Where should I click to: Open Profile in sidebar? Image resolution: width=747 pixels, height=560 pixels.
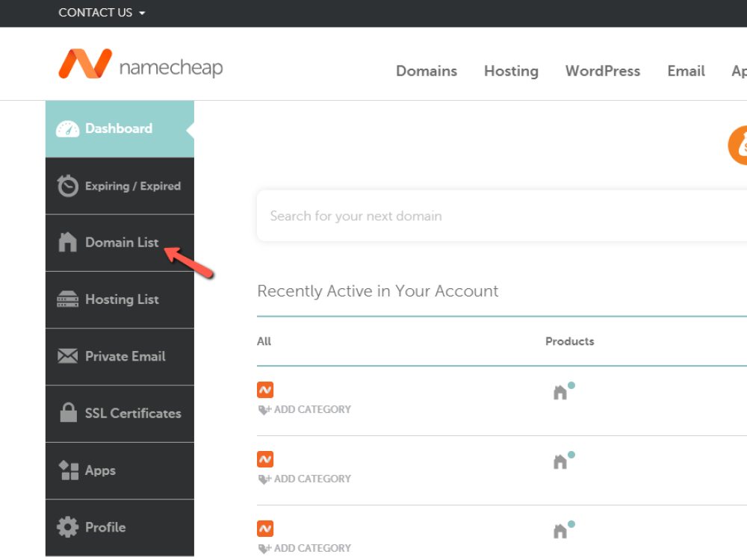[x=120, y=528]
